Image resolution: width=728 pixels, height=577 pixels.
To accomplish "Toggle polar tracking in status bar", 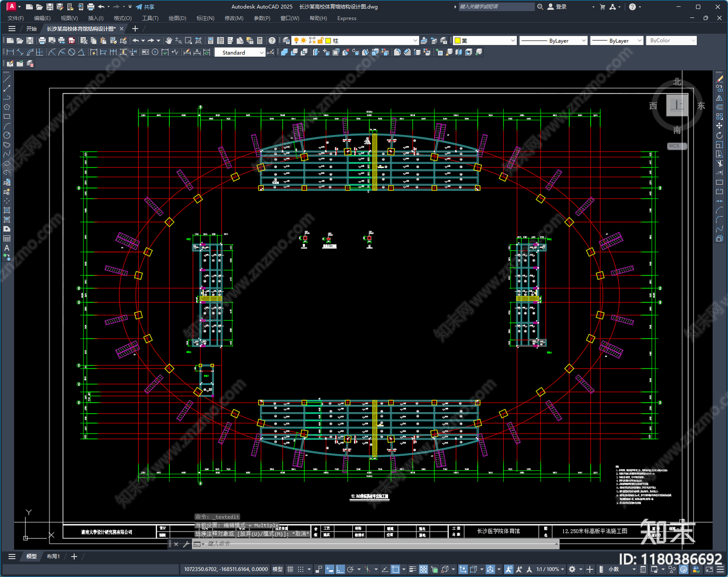I will click(x=350, y=569).
